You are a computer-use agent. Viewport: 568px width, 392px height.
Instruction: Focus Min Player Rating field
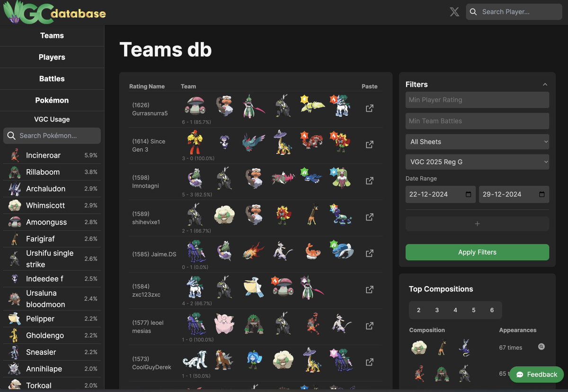[x=477, y=100]
